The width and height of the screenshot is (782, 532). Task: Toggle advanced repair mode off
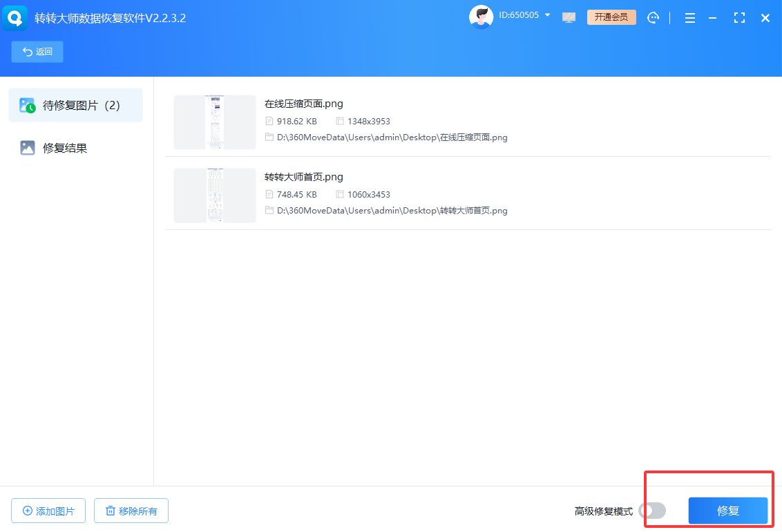[x=652, y=511]
